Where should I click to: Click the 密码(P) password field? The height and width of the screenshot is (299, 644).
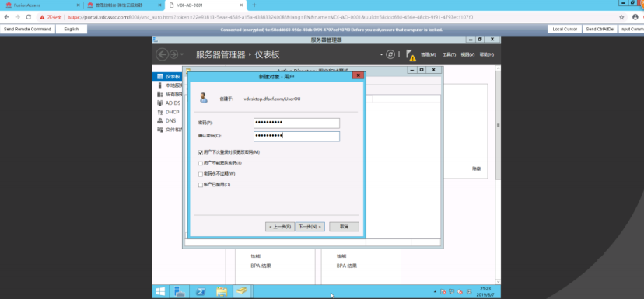click(296, 123)
